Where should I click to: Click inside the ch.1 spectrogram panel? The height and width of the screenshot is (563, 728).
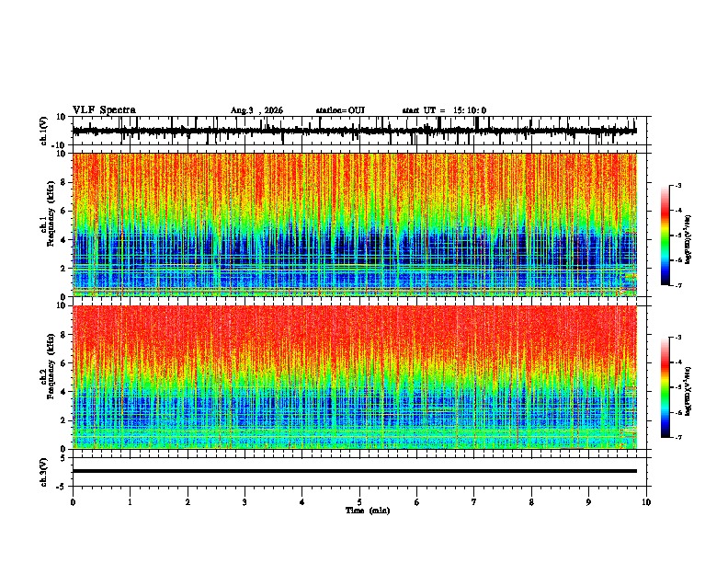354,224
